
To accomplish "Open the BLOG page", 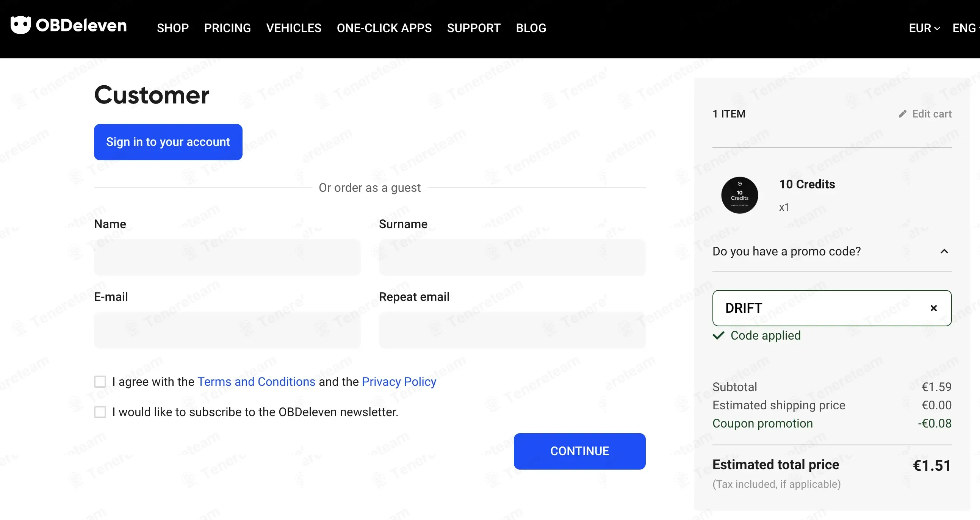I will point(531,28).
